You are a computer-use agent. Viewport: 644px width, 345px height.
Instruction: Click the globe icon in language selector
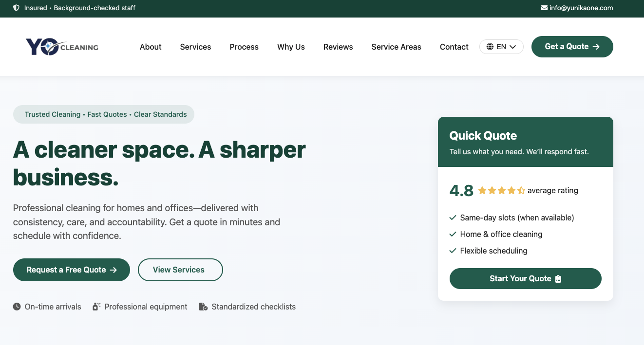(x=490, y=47)
